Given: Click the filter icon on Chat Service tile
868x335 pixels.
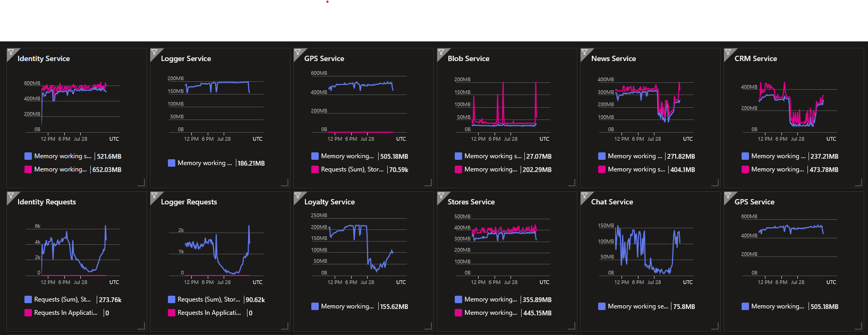Looking at the screenshot, I should click(x=584, y=195).
